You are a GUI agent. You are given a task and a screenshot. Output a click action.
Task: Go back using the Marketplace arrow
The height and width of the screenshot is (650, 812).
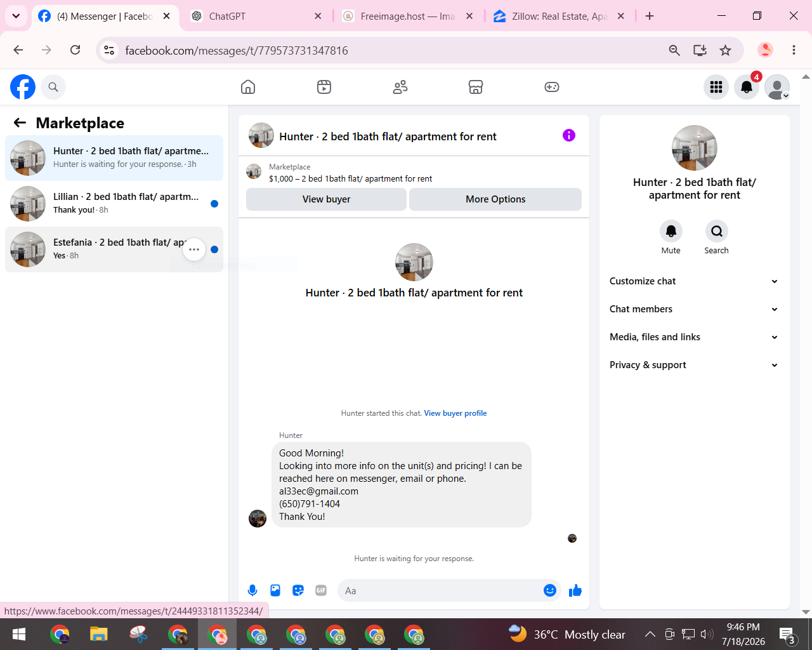tap(20, 123)
